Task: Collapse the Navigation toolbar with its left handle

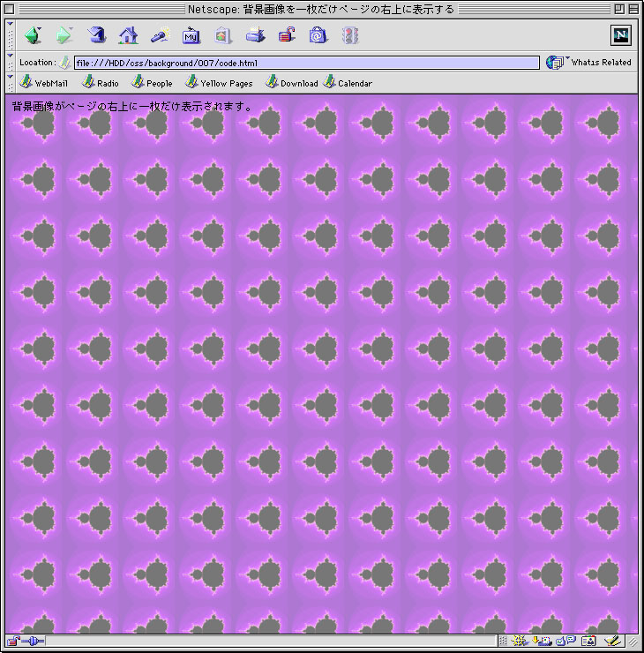Action: (10, 36)
